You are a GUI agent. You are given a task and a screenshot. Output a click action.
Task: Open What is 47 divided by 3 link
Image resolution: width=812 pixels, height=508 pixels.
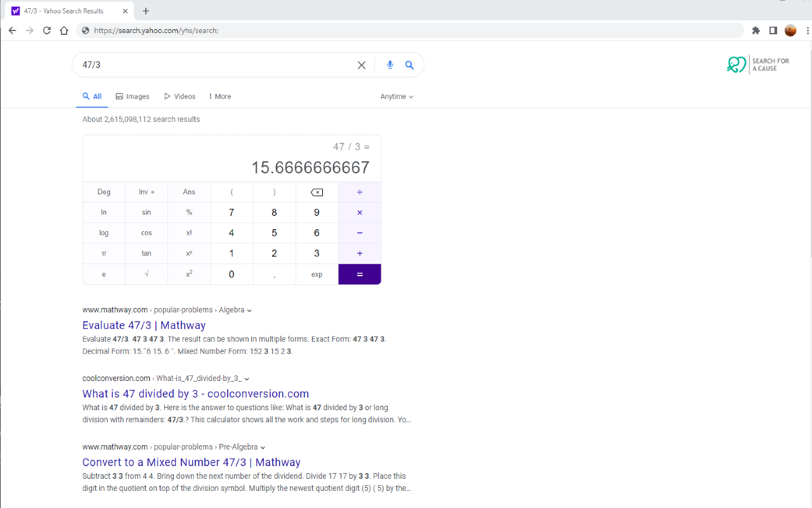195,394
